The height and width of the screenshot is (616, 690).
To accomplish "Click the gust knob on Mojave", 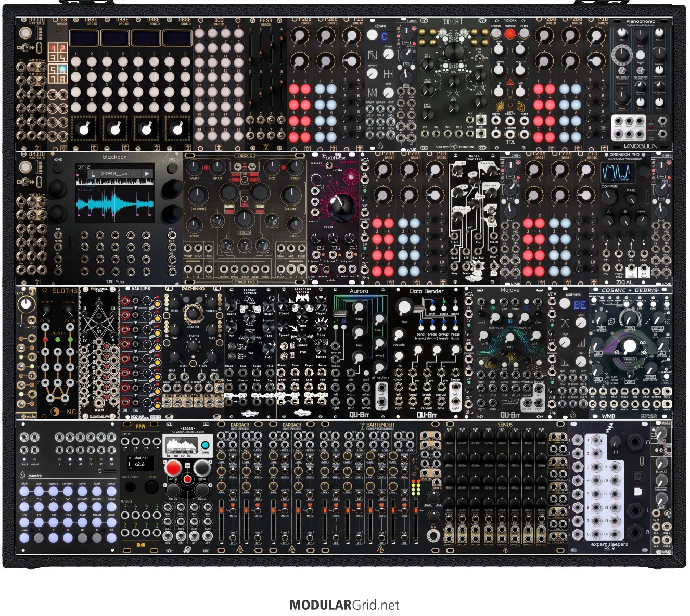I will coord(482,314).
